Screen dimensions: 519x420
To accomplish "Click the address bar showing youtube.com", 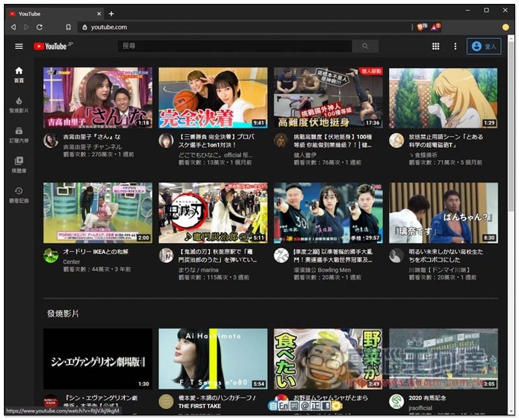I will point(247,27).
